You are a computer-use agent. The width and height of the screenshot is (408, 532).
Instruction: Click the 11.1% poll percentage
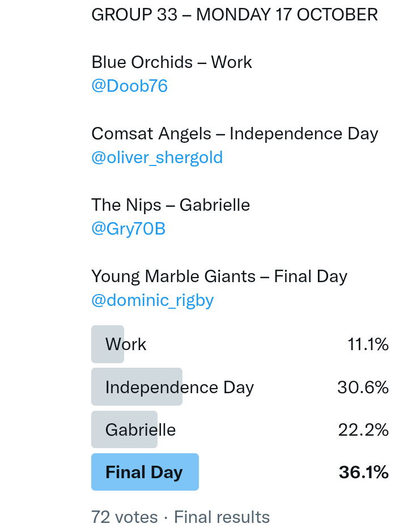tap(368, 344)
